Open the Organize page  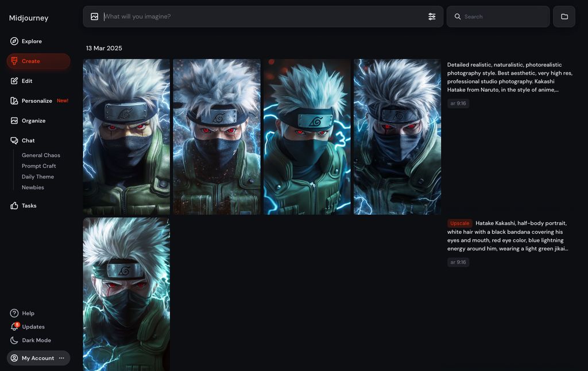pyautogui.click(x=33, y=121)
